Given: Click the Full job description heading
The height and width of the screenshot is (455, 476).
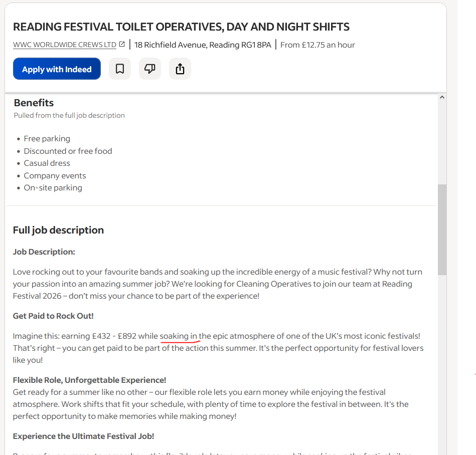Looking at the screenshot, I should tap(58, 230).
